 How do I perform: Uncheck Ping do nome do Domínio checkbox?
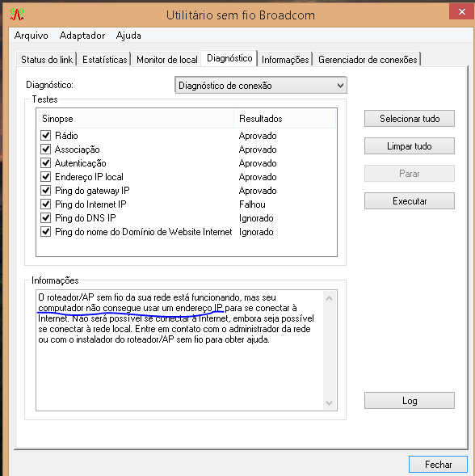point(45,232)
